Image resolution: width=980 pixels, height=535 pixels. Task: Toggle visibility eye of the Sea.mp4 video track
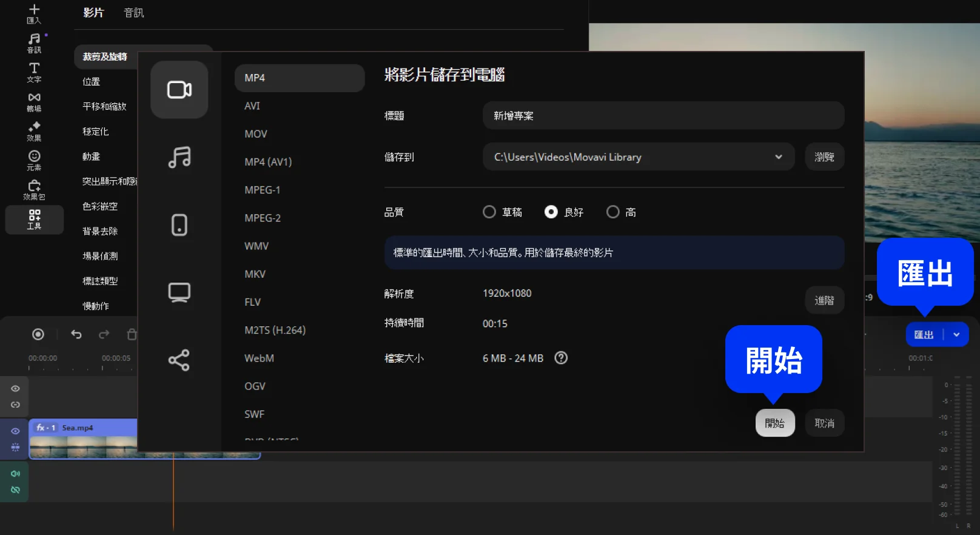[15, 431]
